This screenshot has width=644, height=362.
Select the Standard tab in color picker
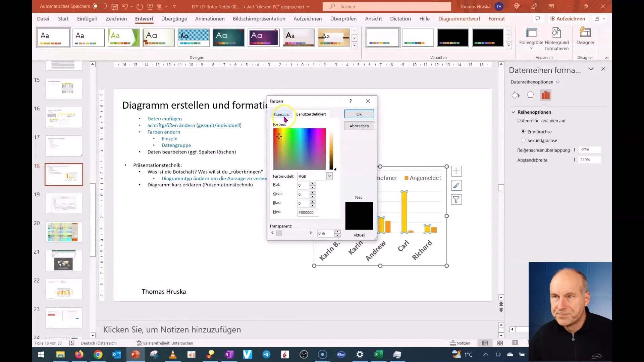point(281,114)
